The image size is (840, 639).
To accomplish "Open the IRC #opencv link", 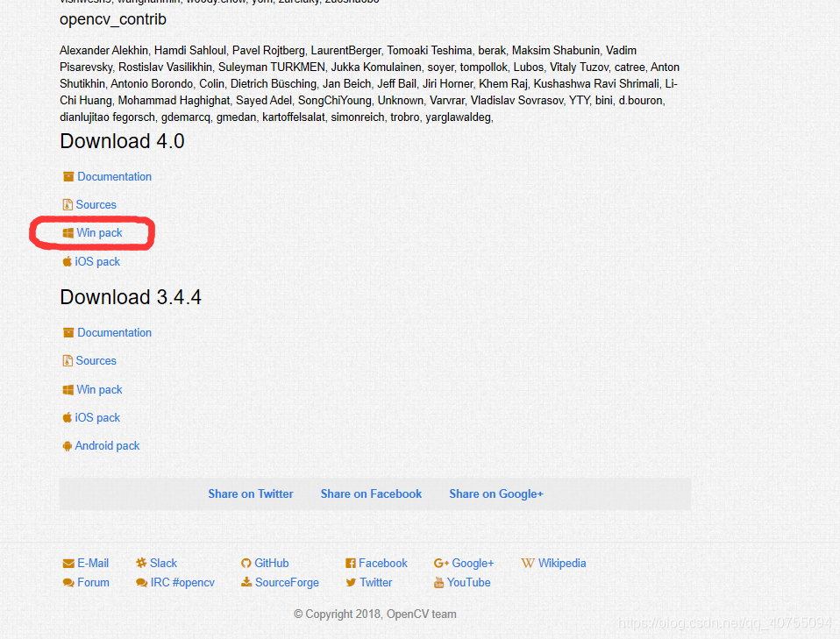I will point(182,583).
